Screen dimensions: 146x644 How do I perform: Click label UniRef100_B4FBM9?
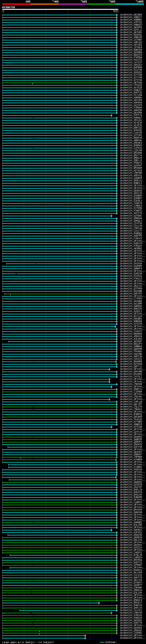131,67
